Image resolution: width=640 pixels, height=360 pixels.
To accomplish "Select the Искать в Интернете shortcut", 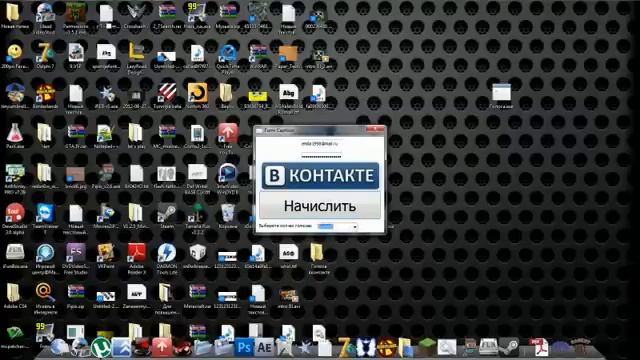I will pyautogui.click(x=45, y=299).
